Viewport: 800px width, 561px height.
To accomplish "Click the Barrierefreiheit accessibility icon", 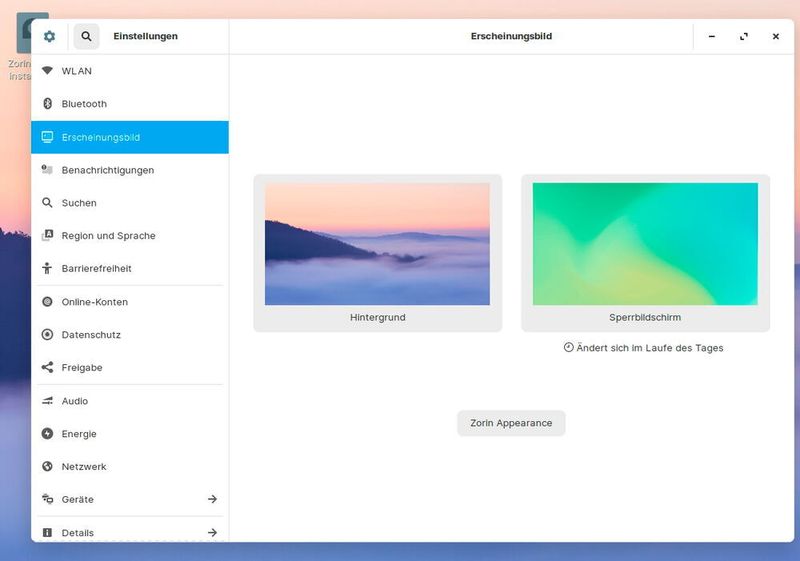I will 47,268.
